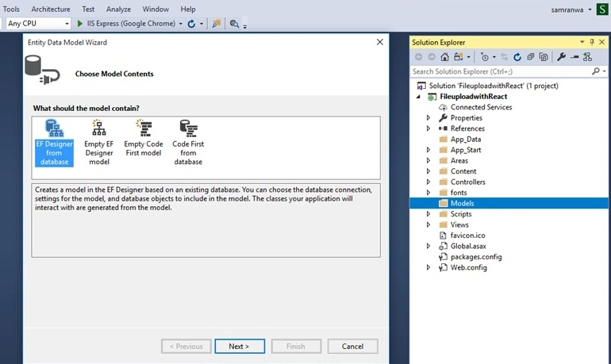Select packages.config file
The width and height of the screenshot is (611, 364).
[476, 257]
